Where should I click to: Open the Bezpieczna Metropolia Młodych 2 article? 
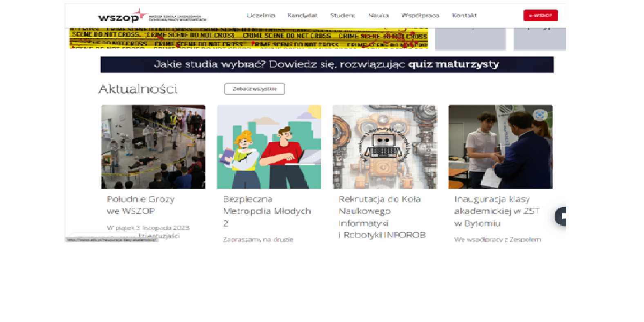[267, 211]
